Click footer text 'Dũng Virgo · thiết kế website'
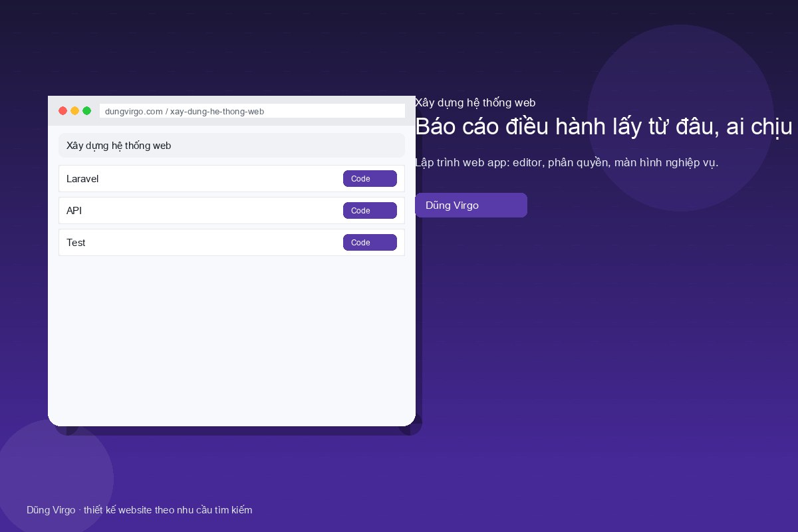Viewport: 798px width, 532px height. click(89, 510)
